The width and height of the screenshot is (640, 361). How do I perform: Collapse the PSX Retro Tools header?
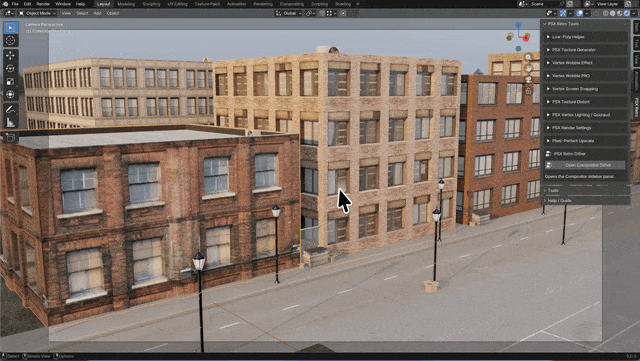tap(585, 24)
